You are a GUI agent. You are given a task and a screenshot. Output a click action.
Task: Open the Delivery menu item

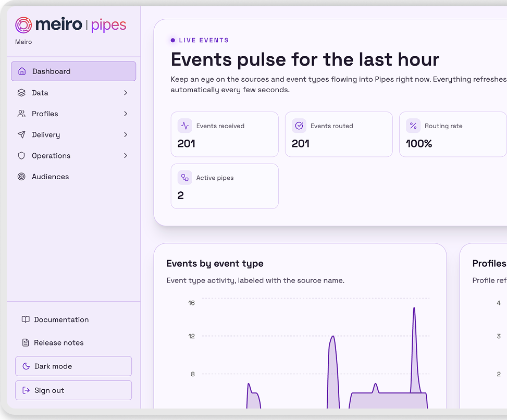pyautogui.click(x=73, y=134)
